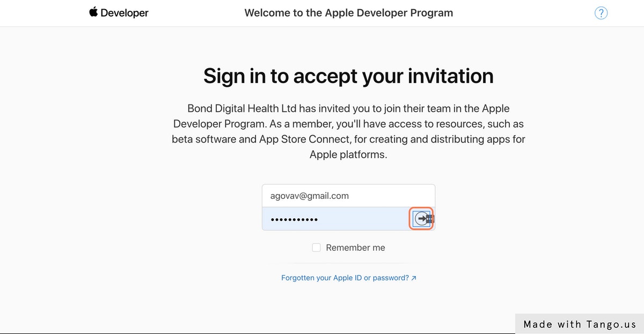
Task: Focus the Apple ID email field
Action: point(348,196)
